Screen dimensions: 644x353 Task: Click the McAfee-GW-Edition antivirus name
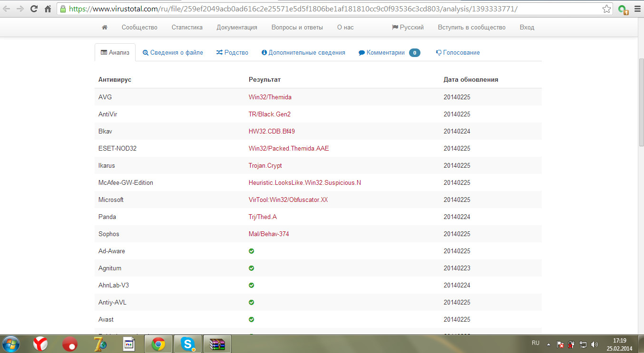[126, 182]
